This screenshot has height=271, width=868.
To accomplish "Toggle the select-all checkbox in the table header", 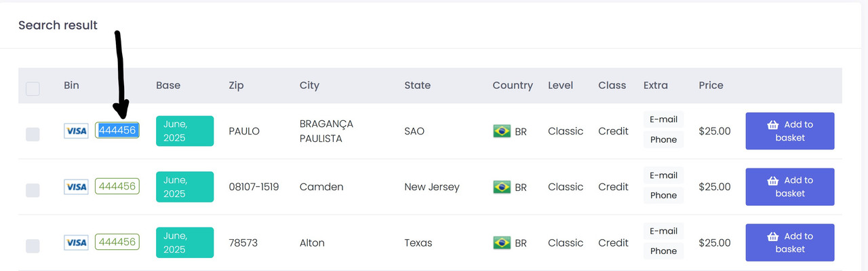I will (x=33, y=88).
